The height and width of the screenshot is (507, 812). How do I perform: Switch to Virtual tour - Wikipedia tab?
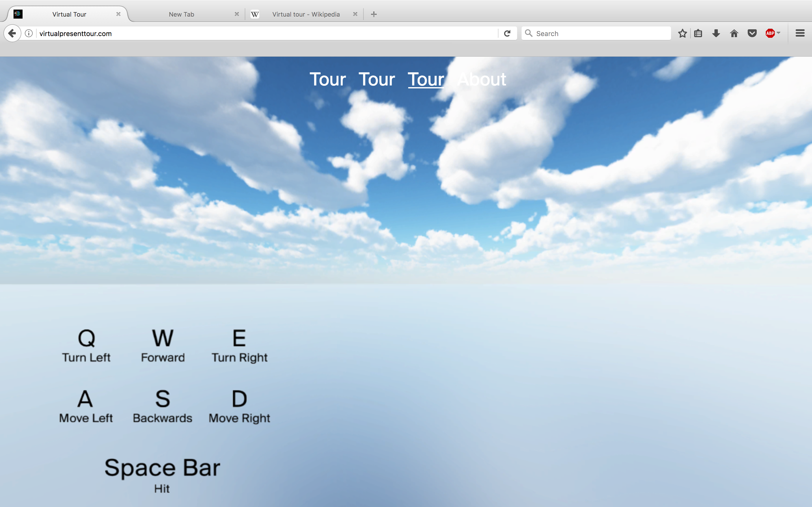[306, 14]
